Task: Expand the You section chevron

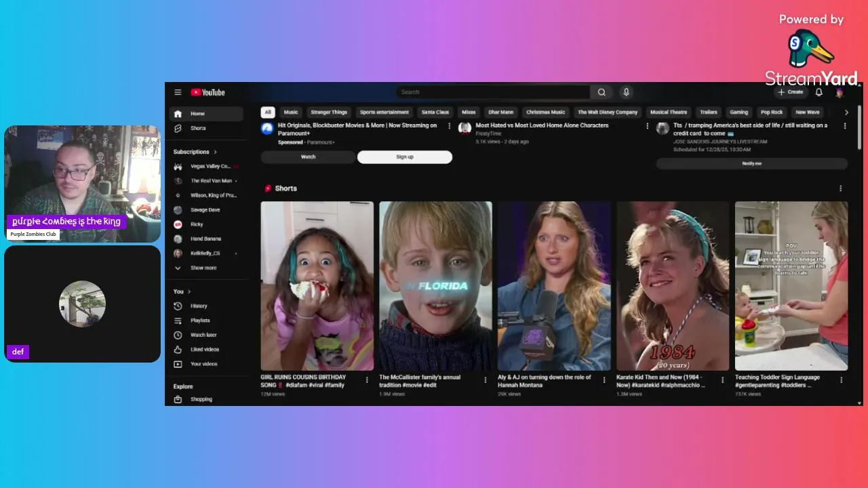Action: tap(190, 291)
